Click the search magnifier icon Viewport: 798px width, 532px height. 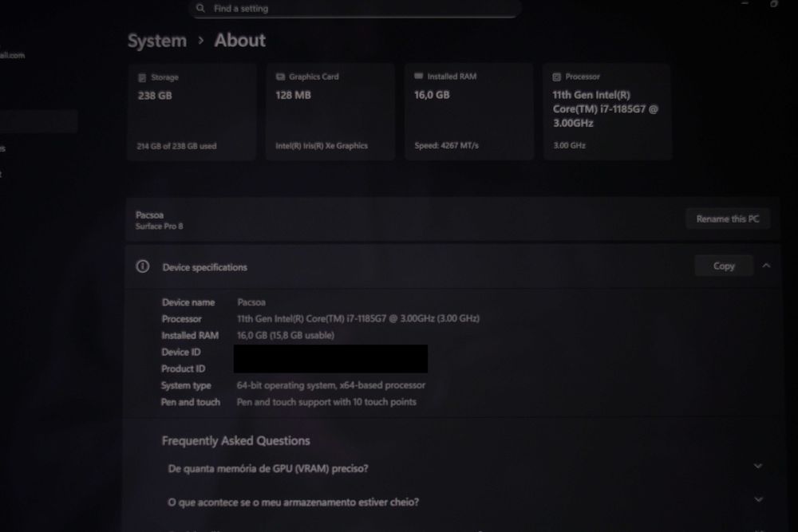tap(200, 8)
